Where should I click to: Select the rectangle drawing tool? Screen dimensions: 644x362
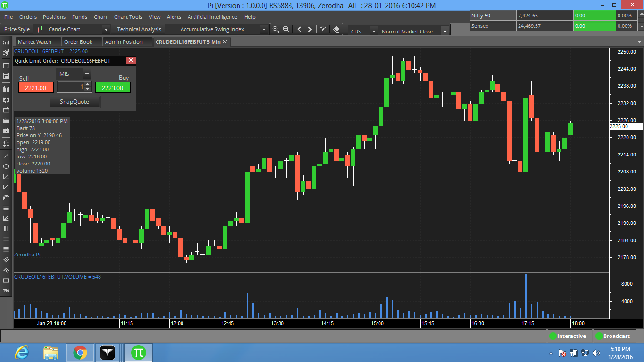pos(6,280)
